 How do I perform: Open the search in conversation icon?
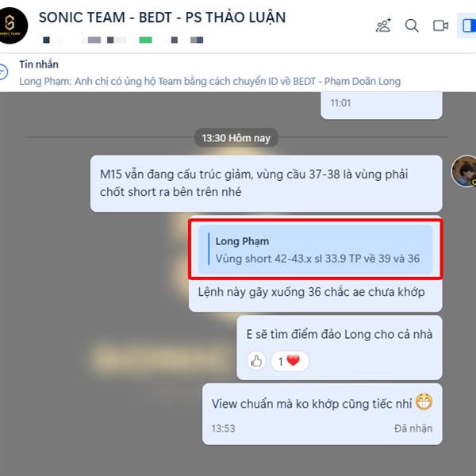[x=412, y=25]
